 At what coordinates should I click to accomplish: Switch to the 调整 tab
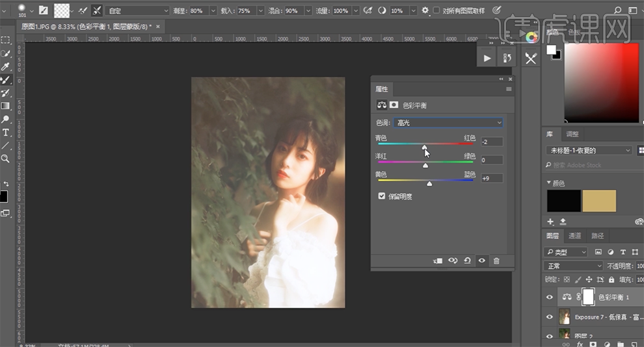point(572,134)
